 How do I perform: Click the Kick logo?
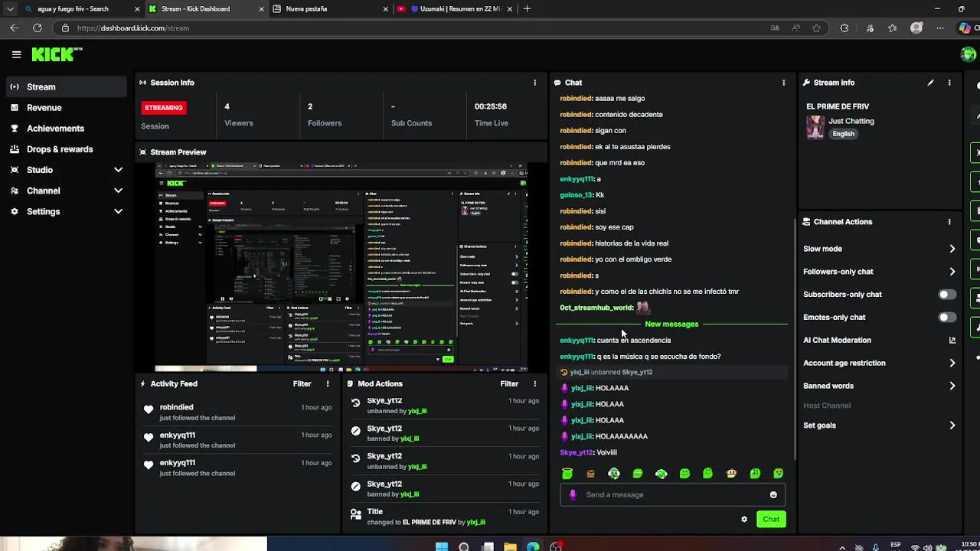point(56,54)
